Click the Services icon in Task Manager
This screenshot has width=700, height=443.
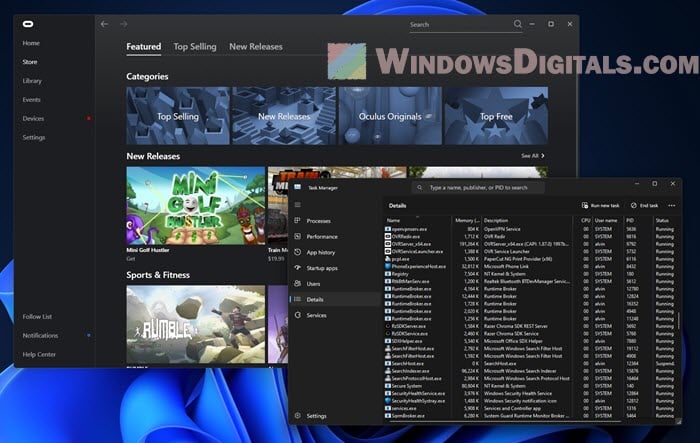pyautogui.click(x=298, y=315)
